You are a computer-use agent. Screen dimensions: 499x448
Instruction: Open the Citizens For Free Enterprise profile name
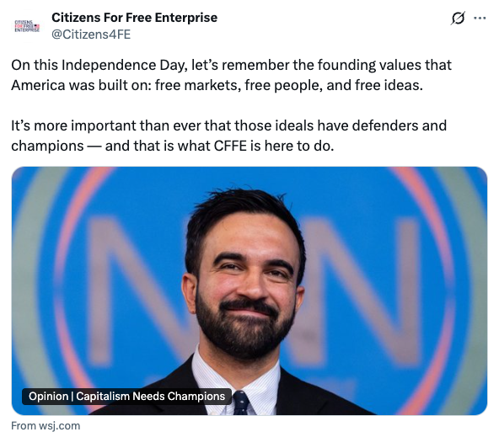pos(134,18)
